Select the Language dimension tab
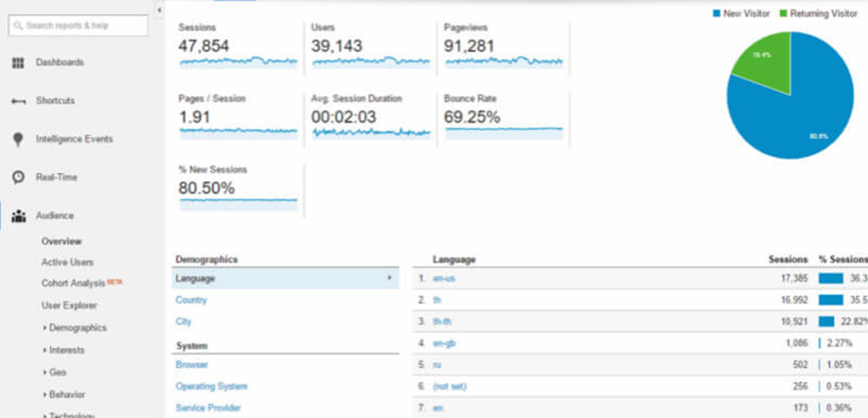This screenshot has width=868, height=418. (x=196, y=278)
